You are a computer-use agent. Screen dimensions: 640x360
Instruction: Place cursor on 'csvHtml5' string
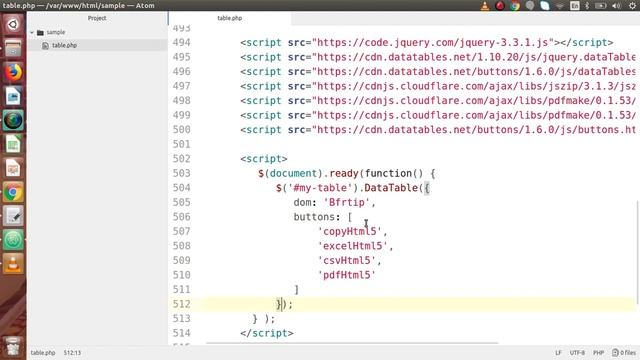coord(347,260)
